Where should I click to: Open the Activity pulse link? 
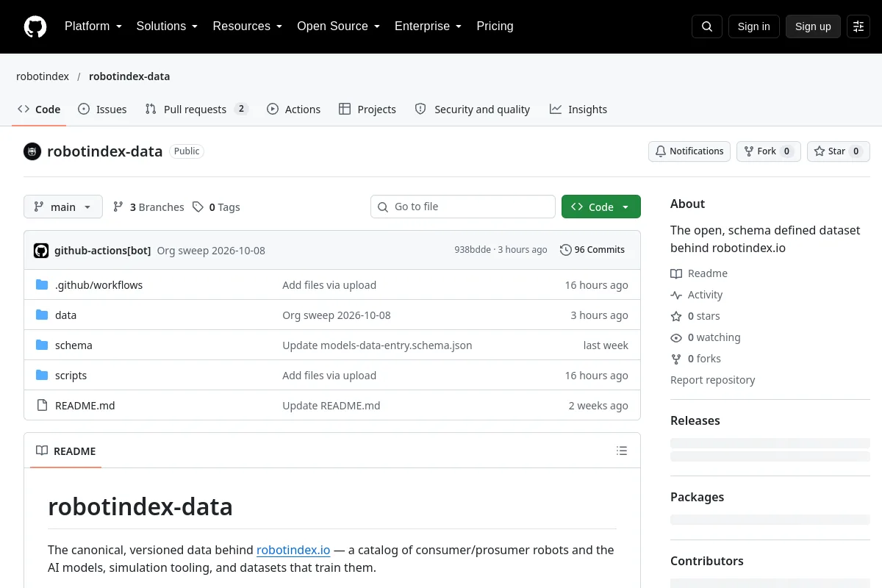[x=697, y=295]
